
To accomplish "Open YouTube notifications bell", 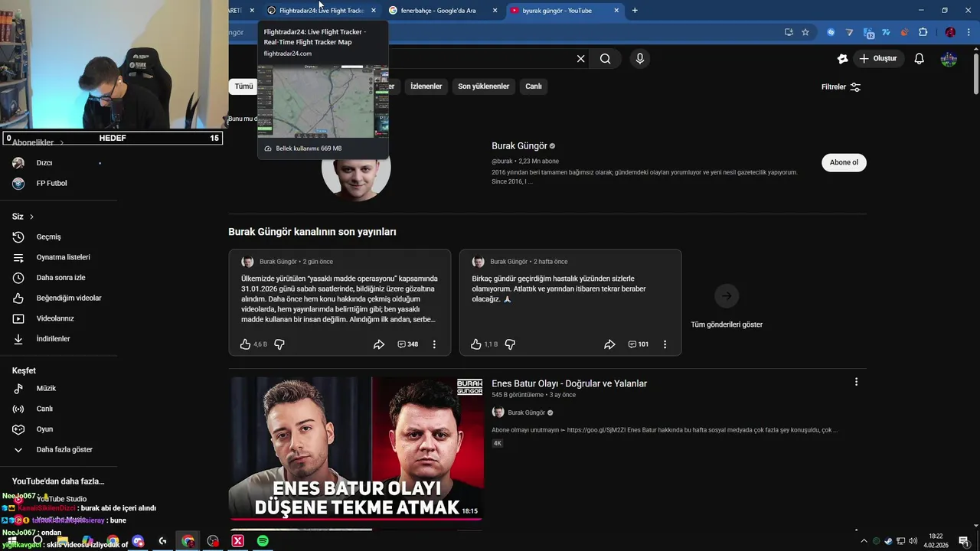I will [920, 59].
